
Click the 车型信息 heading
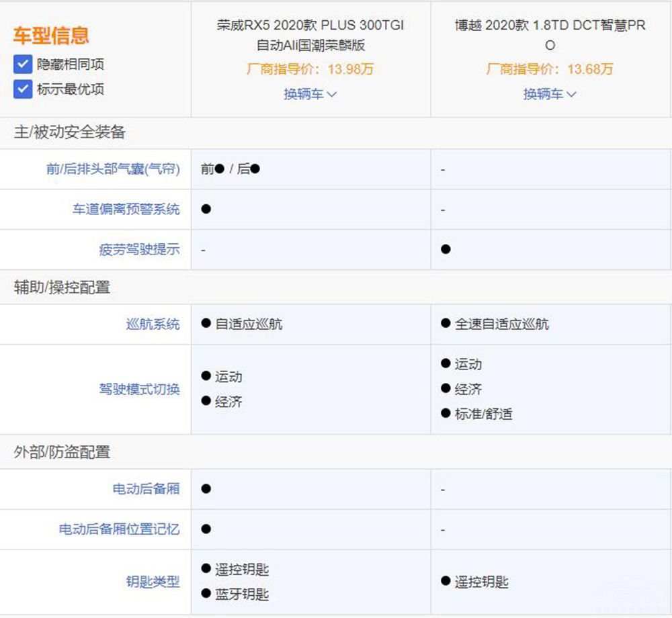click(51, 36)
